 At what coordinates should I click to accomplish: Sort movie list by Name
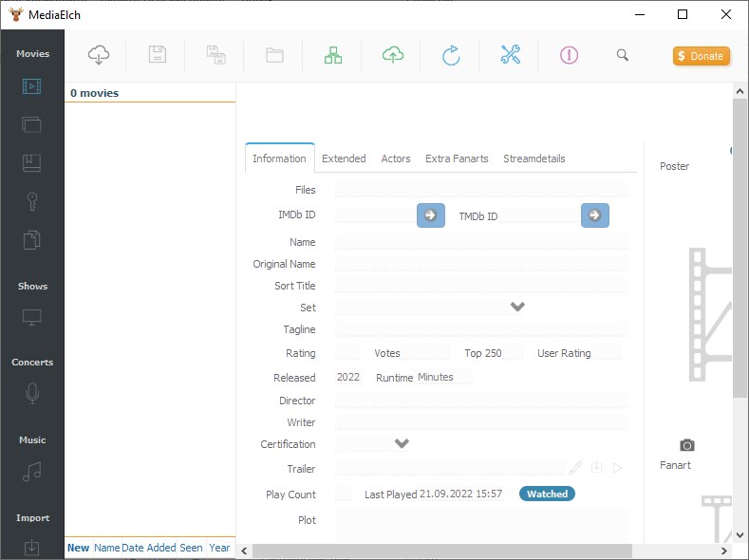(106, 548)
